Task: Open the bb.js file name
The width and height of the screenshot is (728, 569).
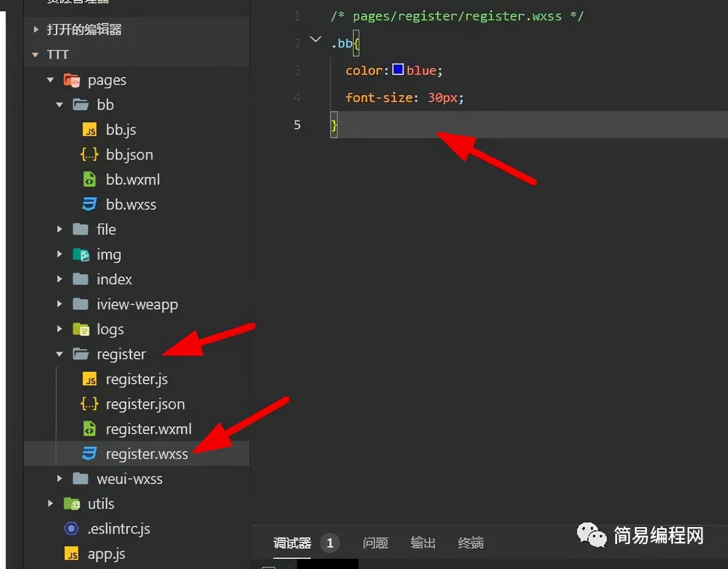Action: (121, 130)
